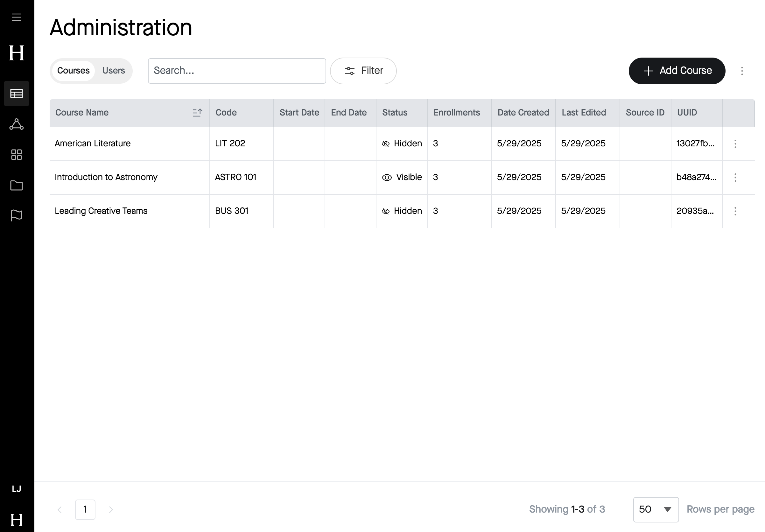Switch to the Courses tab

73,71
